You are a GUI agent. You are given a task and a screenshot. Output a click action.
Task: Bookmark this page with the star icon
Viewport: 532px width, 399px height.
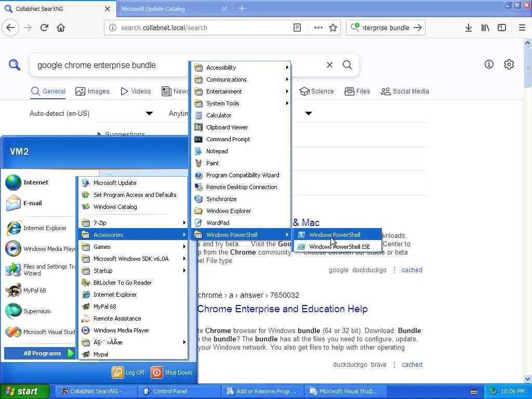point(333,28)
